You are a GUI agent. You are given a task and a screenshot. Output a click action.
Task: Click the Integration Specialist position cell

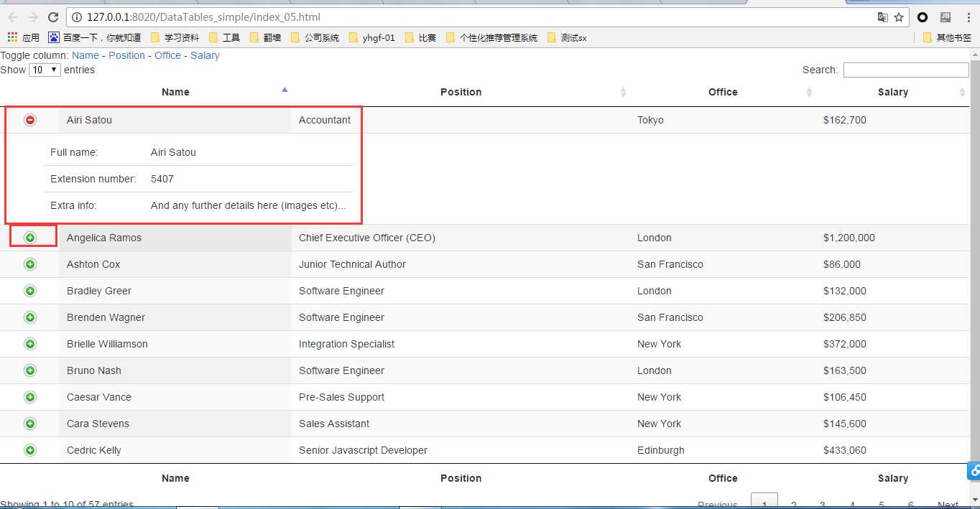click(461, 344)
